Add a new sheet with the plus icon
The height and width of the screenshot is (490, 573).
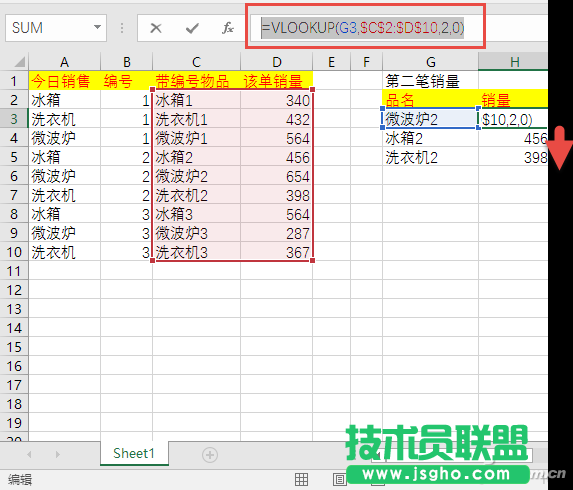[210, 455]
